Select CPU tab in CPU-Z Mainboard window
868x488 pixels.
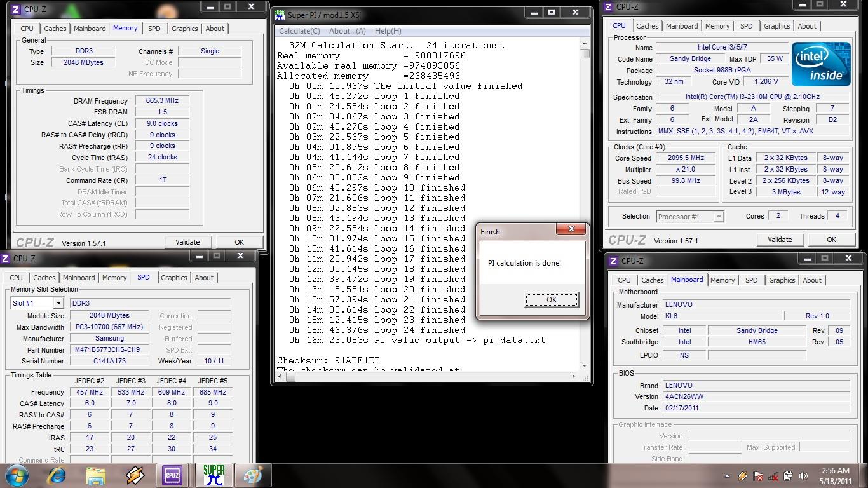[624, 280]
